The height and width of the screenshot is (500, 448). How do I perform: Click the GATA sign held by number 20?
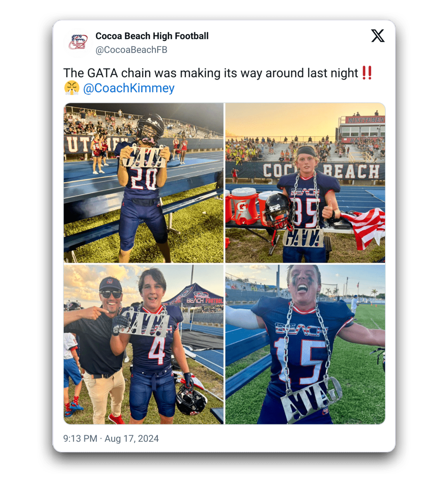(143, 157)
